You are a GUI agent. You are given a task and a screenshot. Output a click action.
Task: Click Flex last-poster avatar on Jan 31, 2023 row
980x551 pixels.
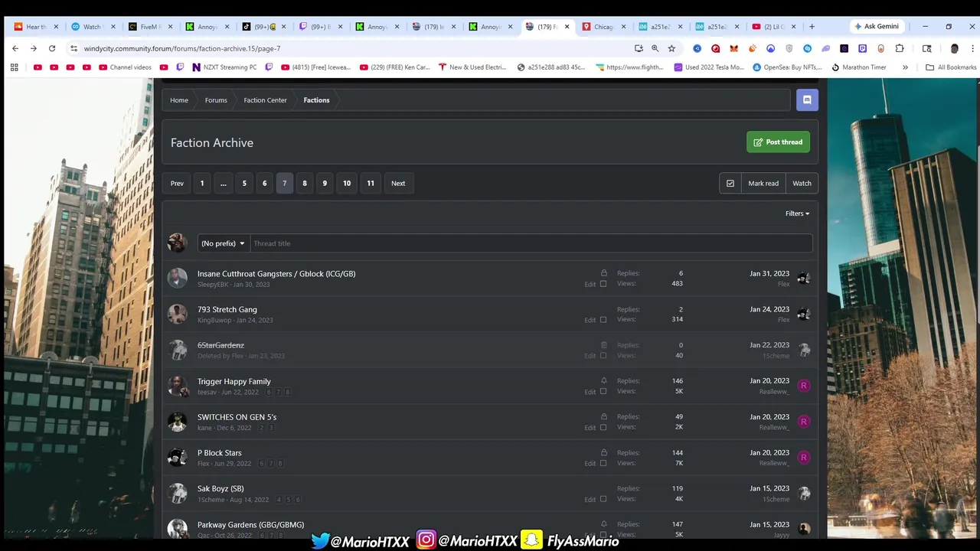click(804, 279)
